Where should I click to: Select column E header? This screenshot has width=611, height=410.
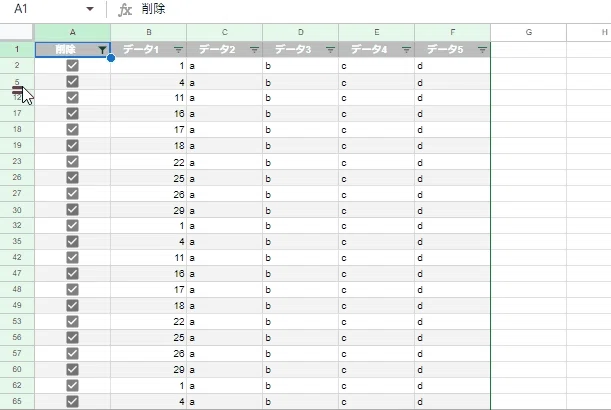(x=376, y=32)
